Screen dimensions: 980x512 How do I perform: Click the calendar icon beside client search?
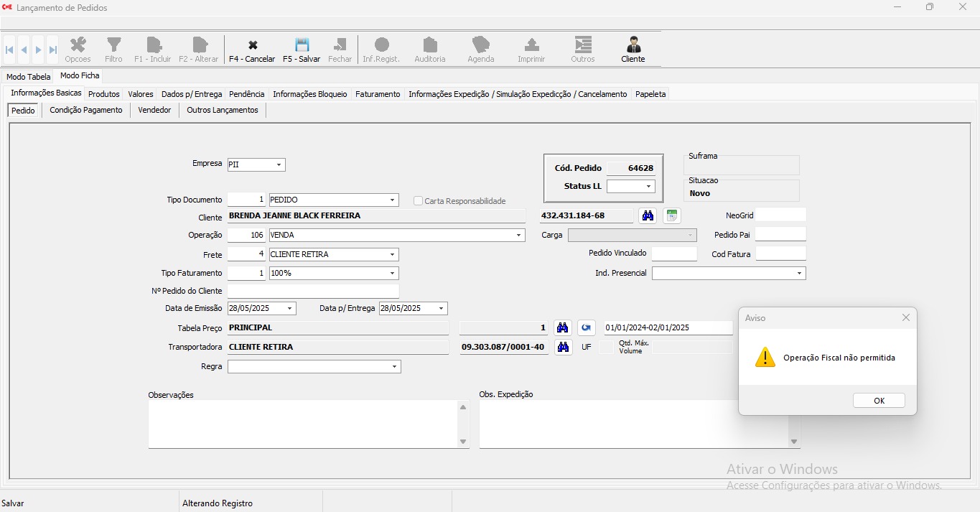(x=671, y=215)
